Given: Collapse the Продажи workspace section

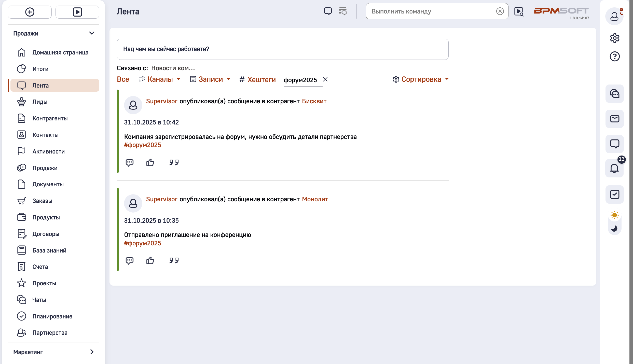Looking at the screenshot, I should (92, 33).
